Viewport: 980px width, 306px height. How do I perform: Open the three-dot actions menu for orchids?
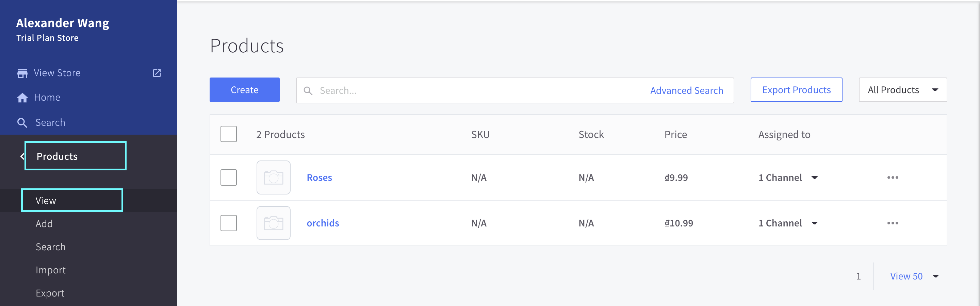(x=893, y=223)
